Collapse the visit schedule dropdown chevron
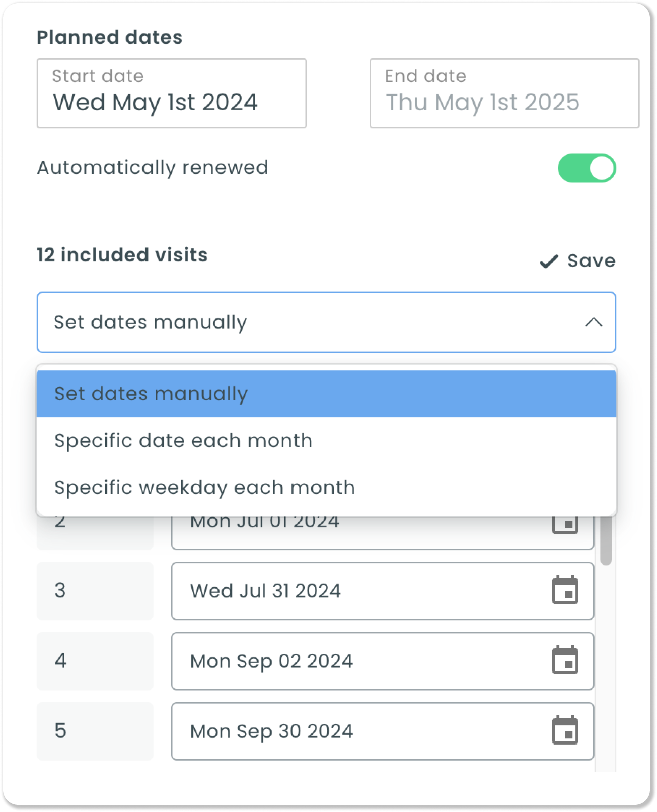This screenshot has width=657, height=812. [x=594, y=322]
